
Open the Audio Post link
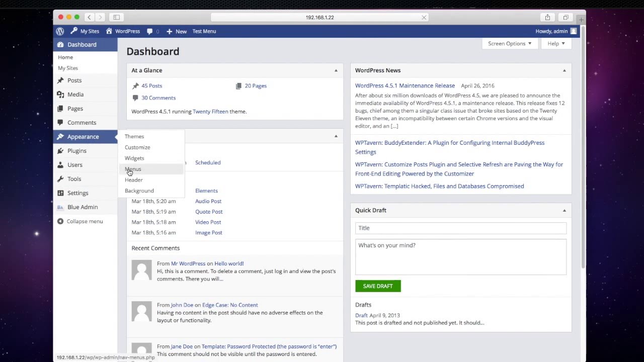tap(208, 201)
